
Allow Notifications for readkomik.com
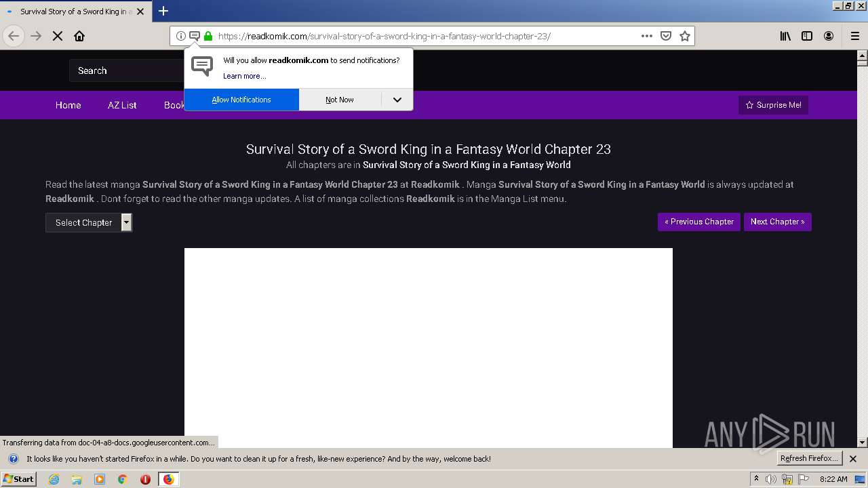pyautogui.click(x=241, y=100)
